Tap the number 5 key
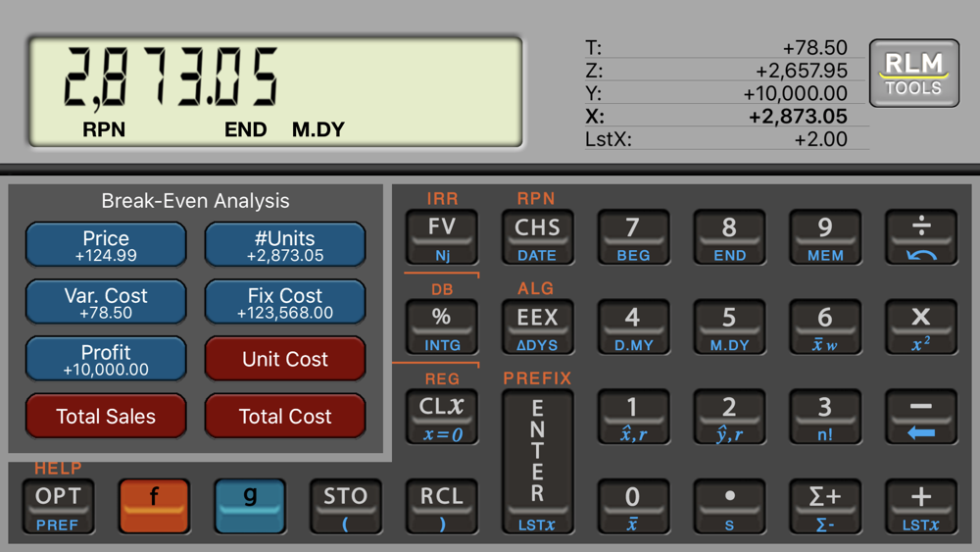 pos(729,326)
